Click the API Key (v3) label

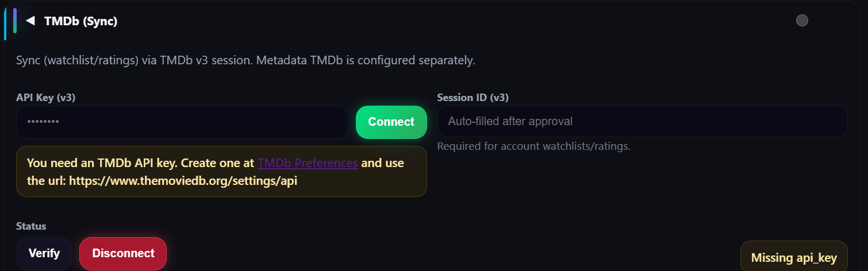[x=46, y=98]
